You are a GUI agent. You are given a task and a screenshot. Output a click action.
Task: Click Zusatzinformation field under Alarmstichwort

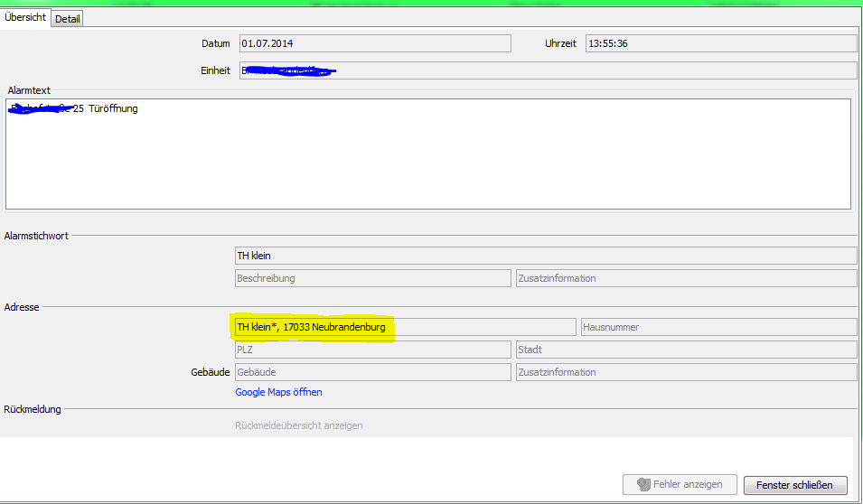click(x=685, y=278)
